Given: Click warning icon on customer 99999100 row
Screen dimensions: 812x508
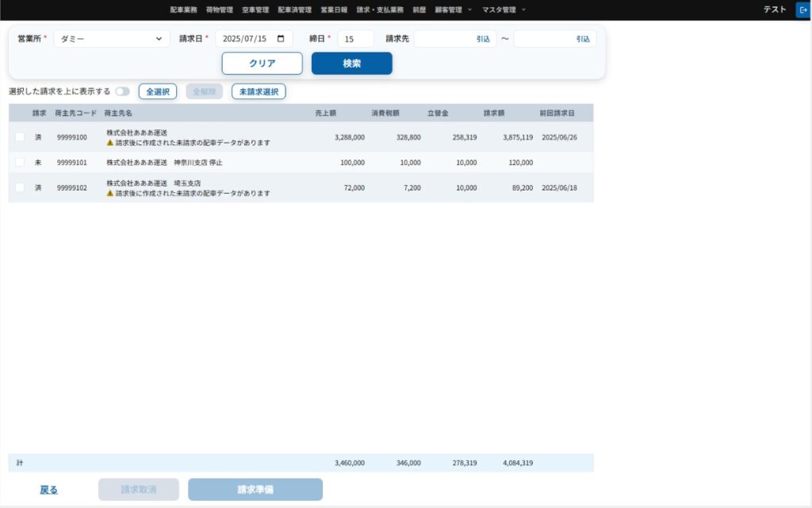Looking at the screenshot, I should 110,143.
